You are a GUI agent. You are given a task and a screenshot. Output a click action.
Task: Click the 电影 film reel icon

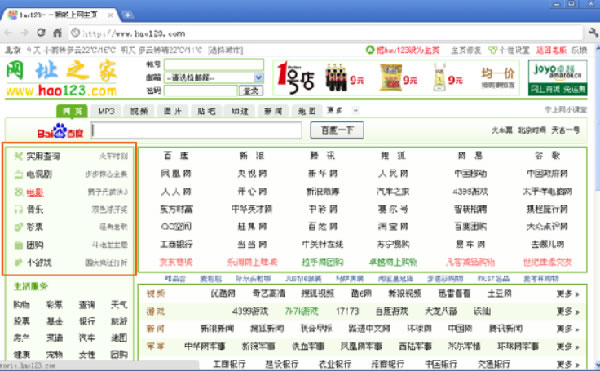(18, 192)
